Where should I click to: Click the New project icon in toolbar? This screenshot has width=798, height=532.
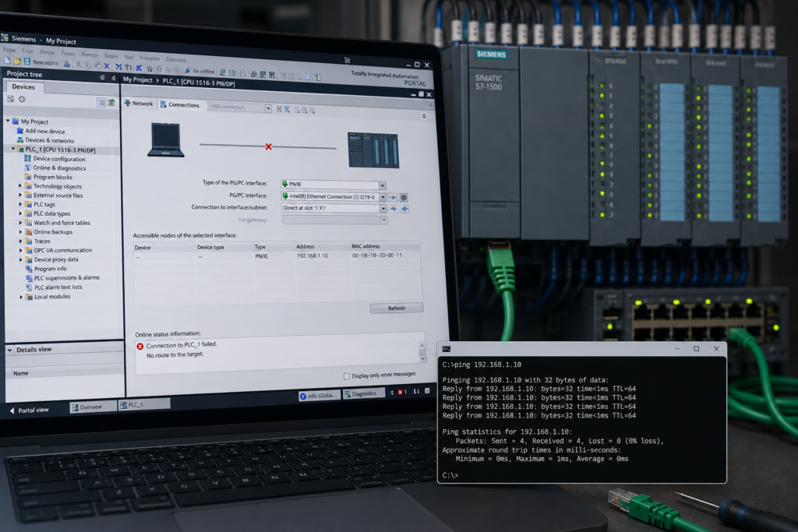7,61
